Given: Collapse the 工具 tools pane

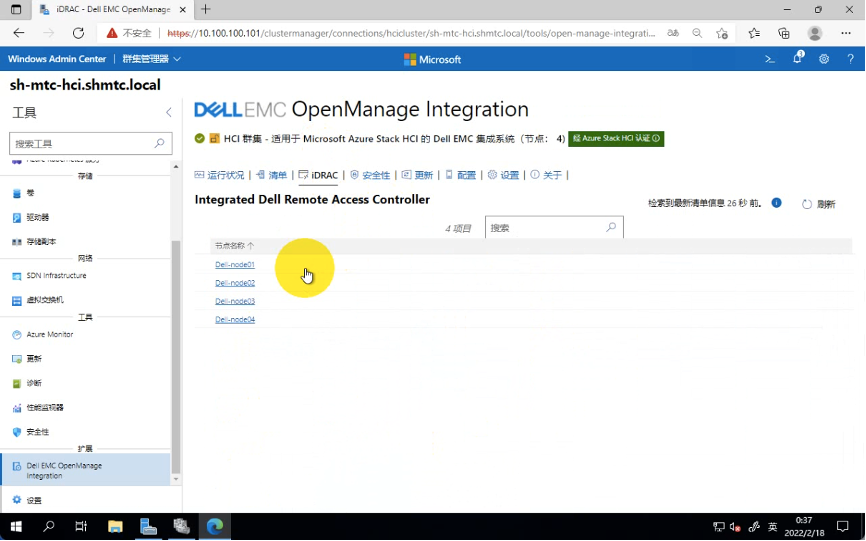Looking at the screenshot, I should click(x=168, y=112).
